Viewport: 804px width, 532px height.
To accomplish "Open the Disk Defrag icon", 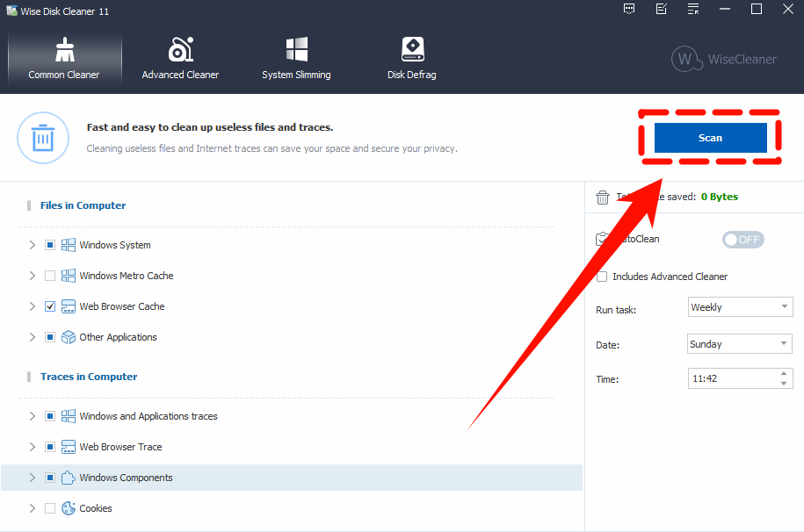I will (x=412, y=50).
